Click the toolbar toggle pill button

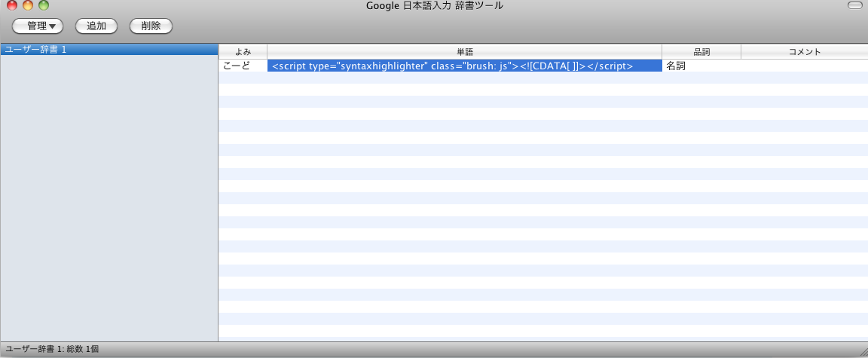tap(854, 5)
